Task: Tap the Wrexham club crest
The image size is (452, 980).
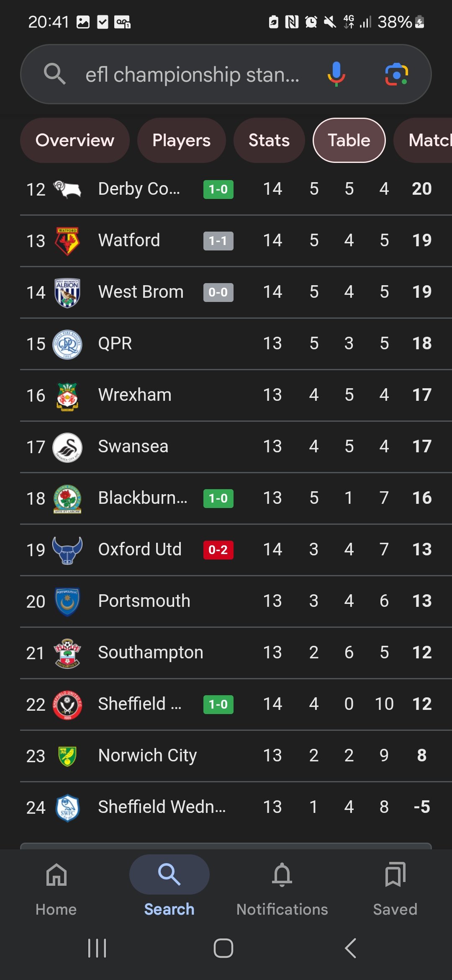Action: (x=67, y=395)
